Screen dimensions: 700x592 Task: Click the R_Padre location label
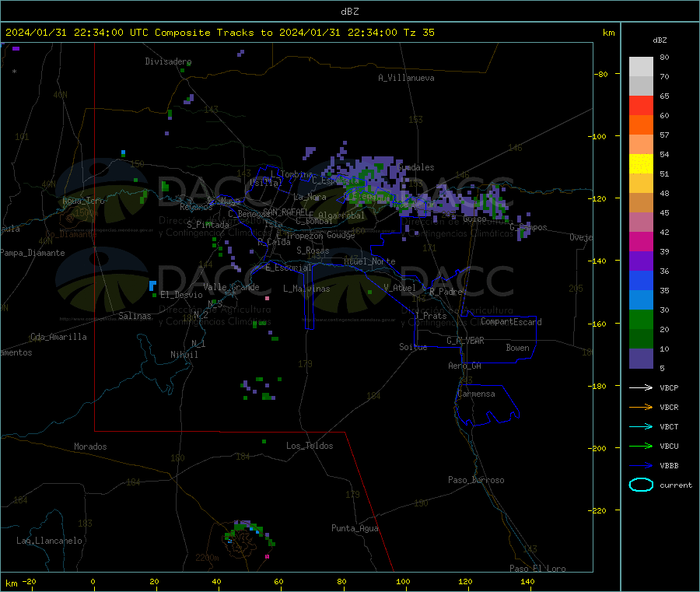(446, 292)
